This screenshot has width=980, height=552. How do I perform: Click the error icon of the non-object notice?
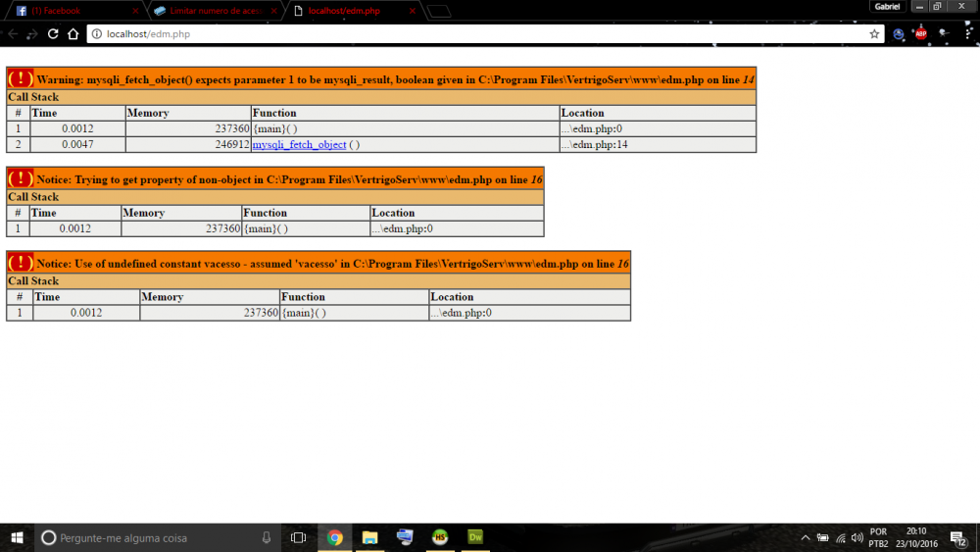tap(21, 178)
